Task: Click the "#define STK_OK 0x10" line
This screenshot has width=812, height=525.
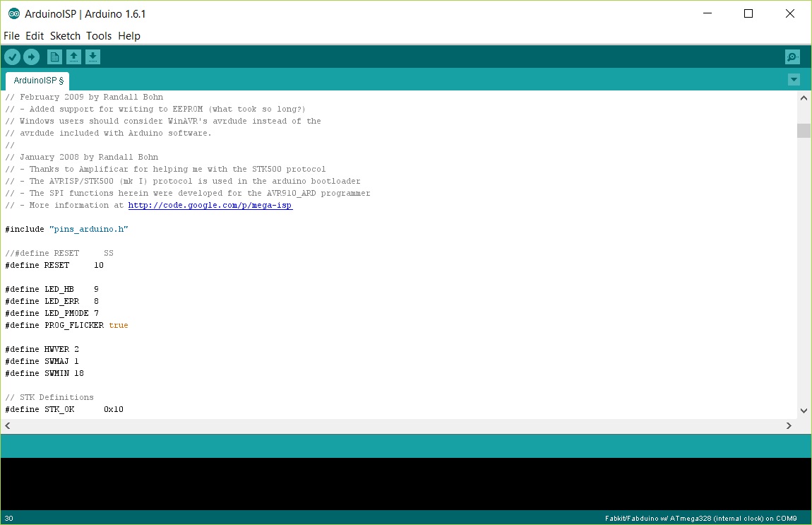Action: [x=64, y=409]
